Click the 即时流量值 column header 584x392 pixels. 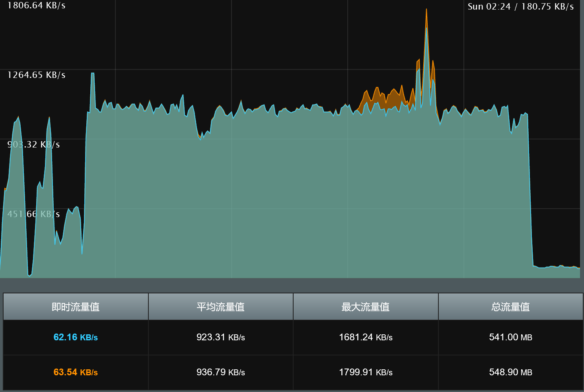click(x=76, y=307)
